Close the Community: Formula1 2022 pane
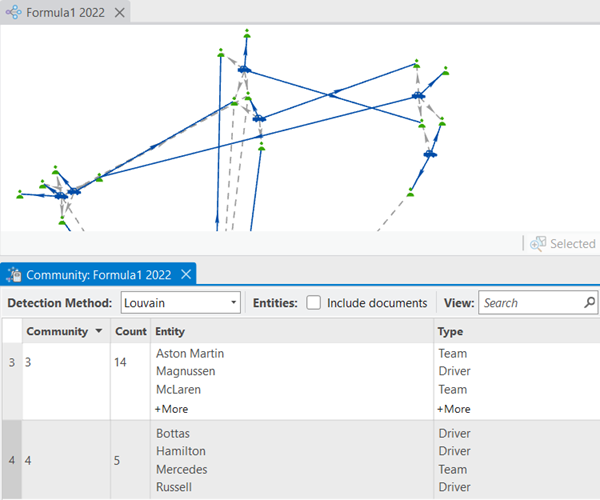The image size is (600, 500). pyautogui.click(x=186, y=274)
